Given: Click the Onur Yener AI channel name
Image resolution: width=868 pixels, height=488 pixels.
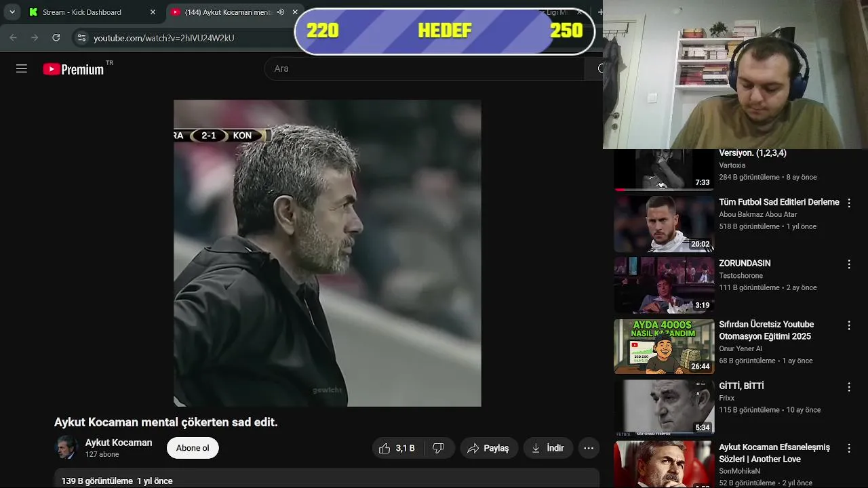Looking at the screenshot, I should (741, 348).
